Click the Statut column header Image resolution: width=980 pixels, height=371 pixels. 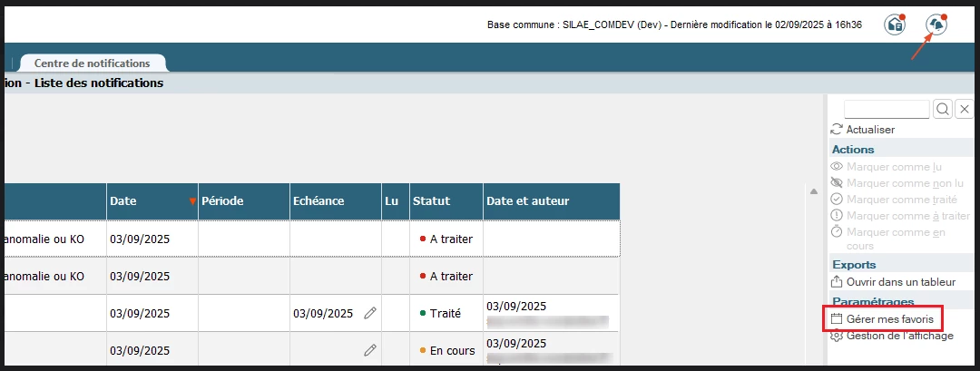[446, 201]
